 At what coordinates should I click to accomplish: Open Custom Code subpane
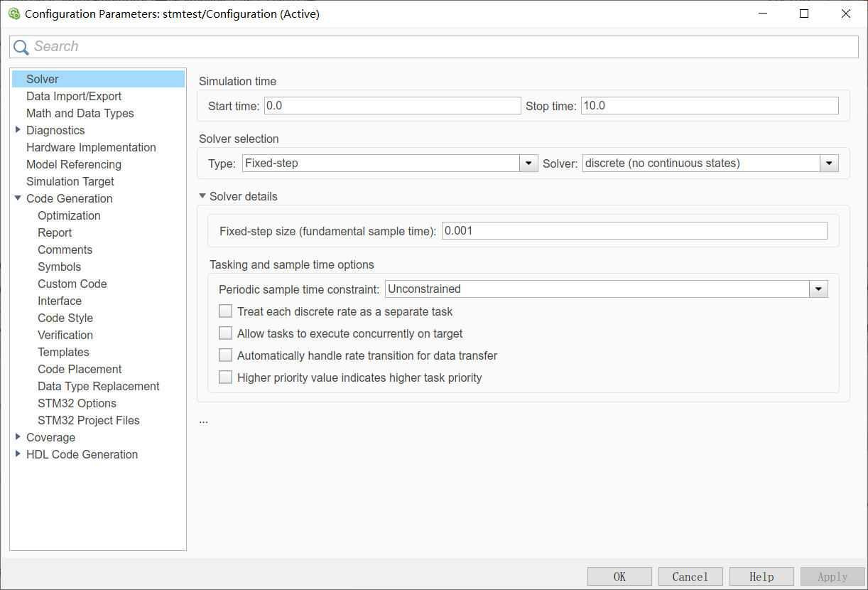click(x=72, y=284)
